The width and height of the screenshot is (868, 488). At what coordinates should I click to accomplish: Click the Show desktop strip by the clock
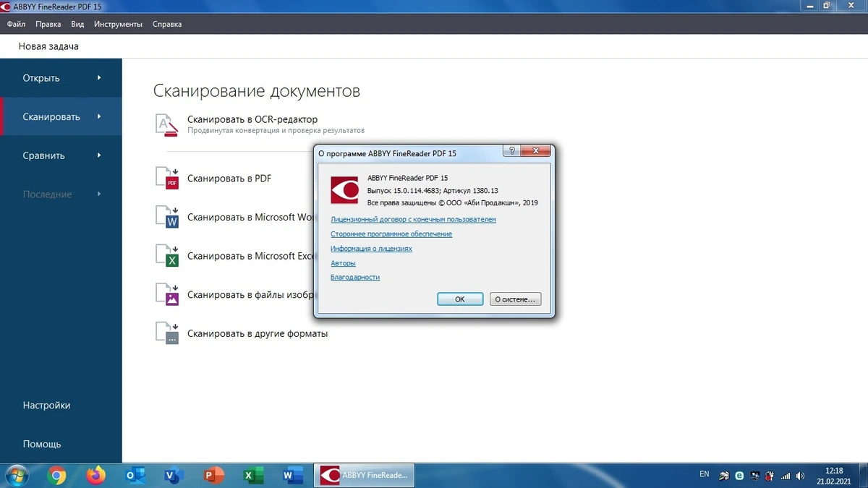(862, 475)
